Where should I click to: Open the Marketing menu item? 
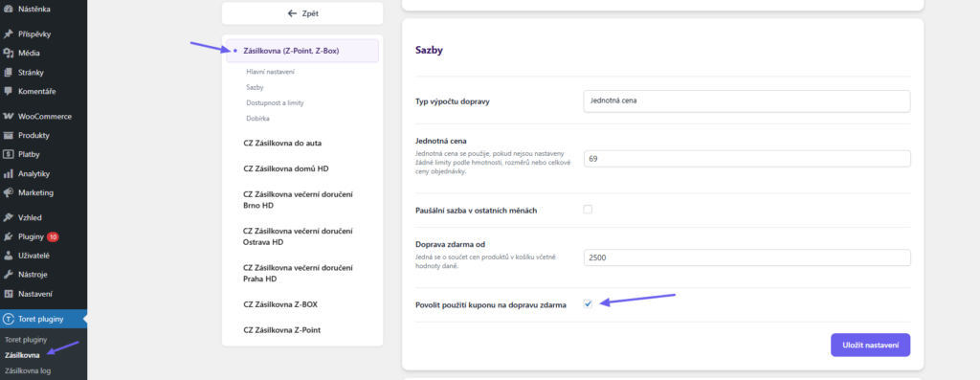coord(44,192)
